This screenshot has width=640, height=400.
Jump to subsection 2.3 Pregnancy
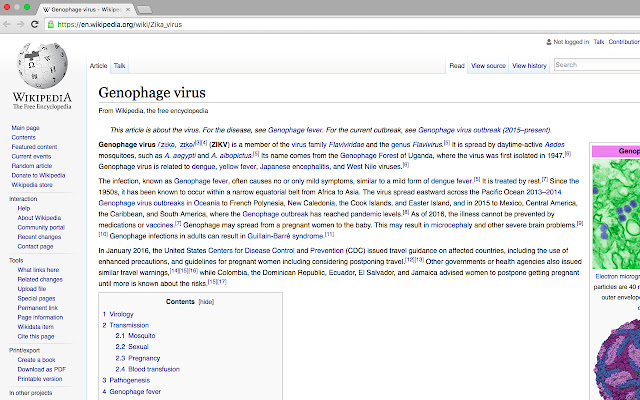(x=138, y=358)
